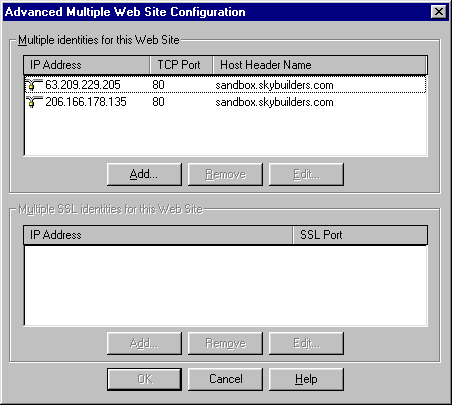Click the IP Address column header in top list
The image size is (452, 405).
point(87,65)
